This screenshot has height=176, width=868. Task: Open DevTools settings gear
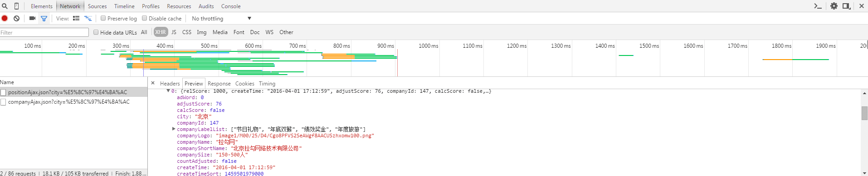[x=834, y=6]
